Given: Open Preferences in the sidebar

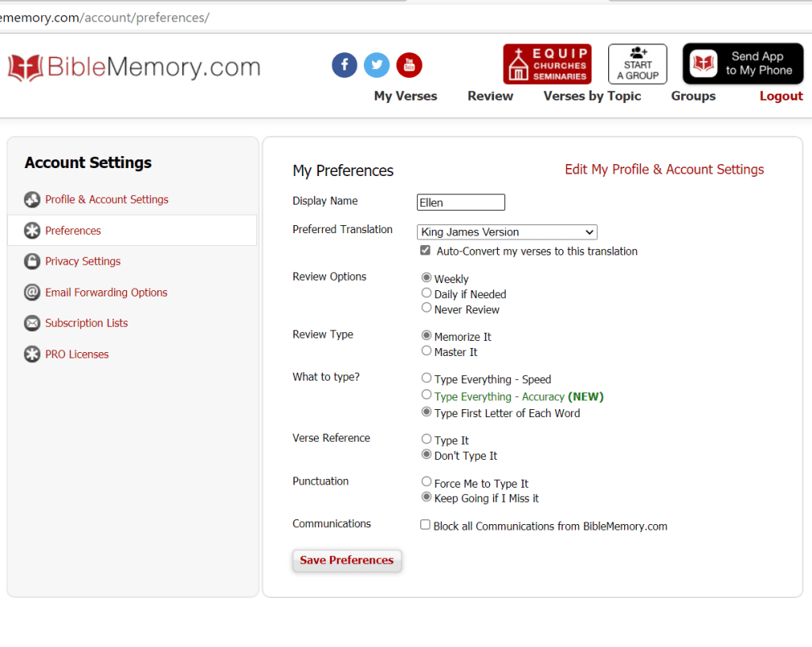Looking at the screenshot, I should pos(73,231).
